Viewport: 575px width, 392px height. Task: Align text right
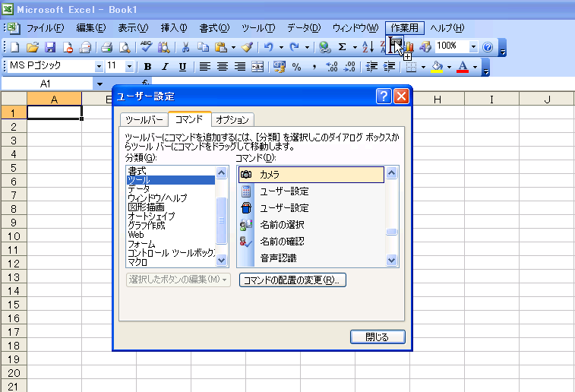[x=240, y=67]
